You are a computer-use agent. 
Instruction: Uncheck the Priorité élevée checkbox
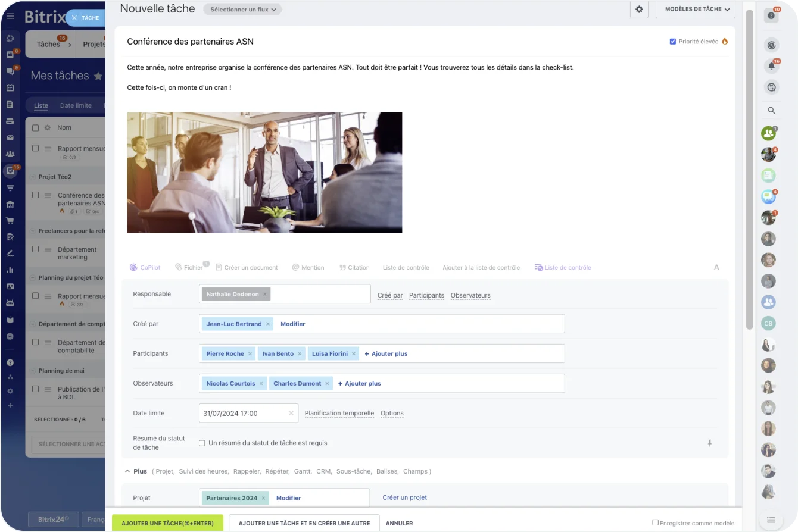[x=673, y=42]
